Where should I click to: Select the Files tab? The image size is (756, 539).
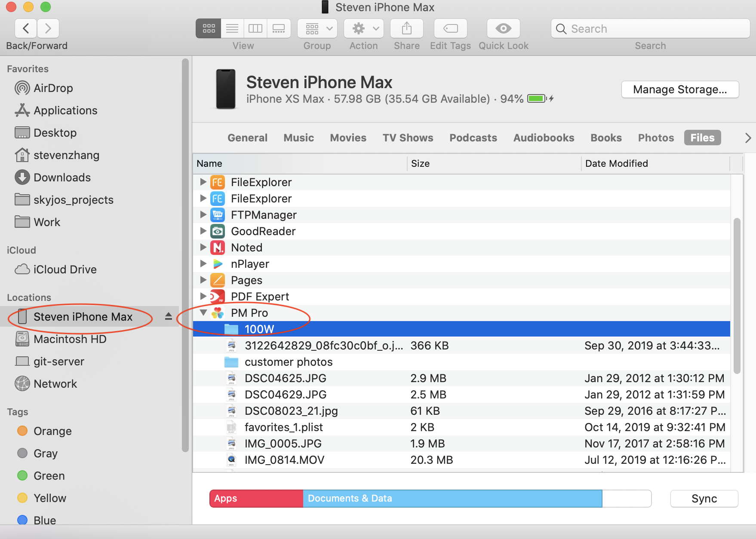702,138
